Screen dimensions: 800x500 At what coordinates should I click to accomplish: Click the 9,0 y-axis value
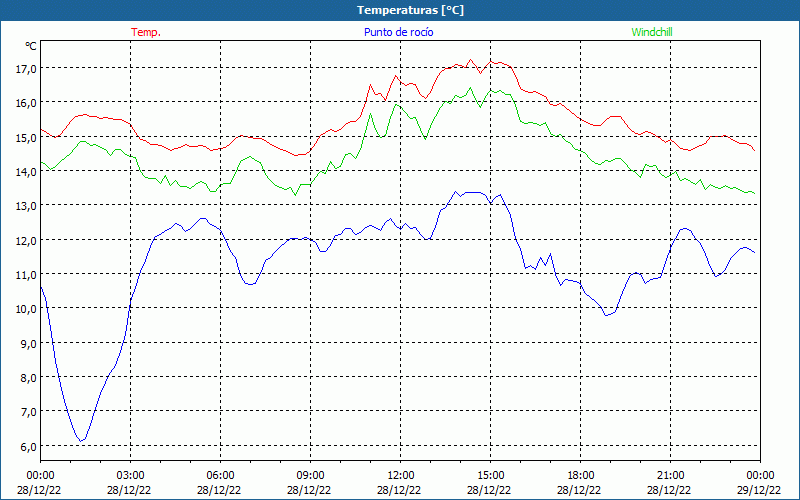(x=29, y=343)
